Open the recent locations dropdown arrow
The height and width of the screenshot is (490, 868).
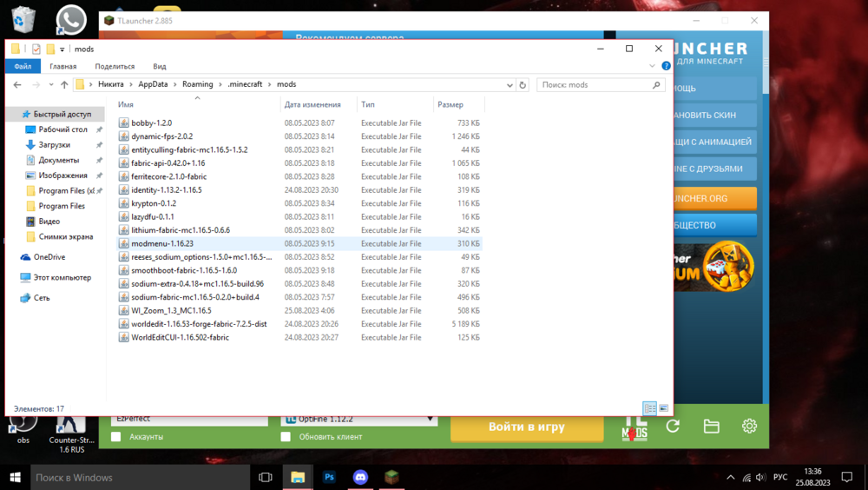(51, 85)
